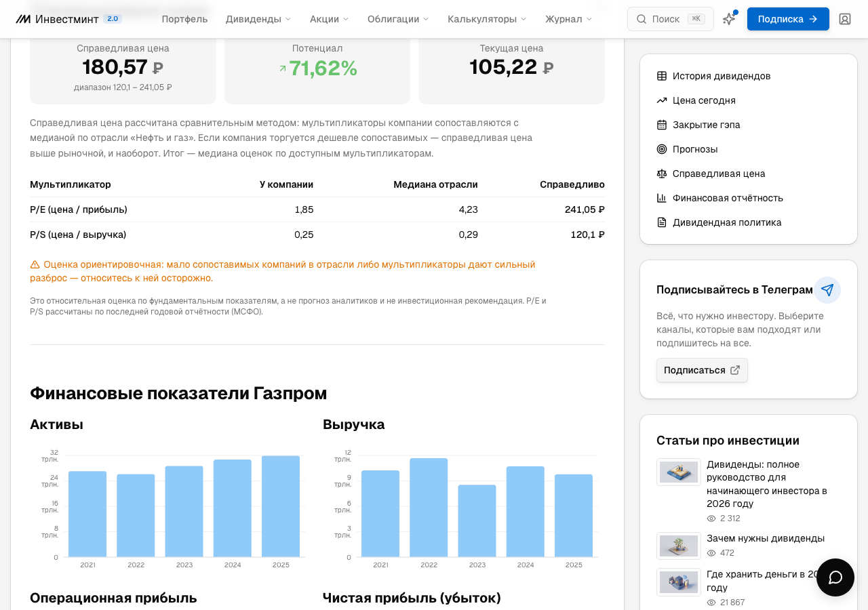Viewport: 868px width, 610px height.
Task: Go to the Портфель page
Action: point(184,19)
